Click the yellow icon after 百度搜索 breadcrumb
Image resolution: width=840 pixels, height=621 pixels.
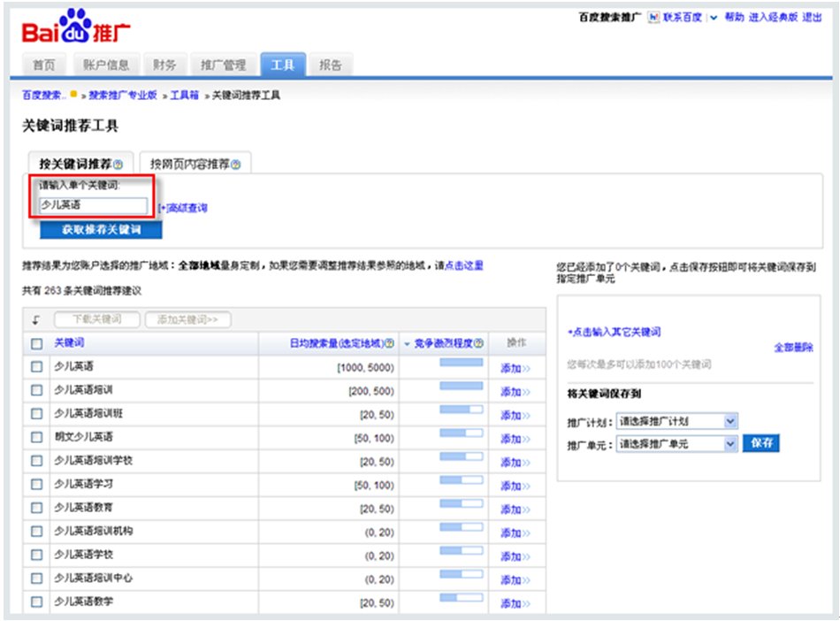point(74,95)
